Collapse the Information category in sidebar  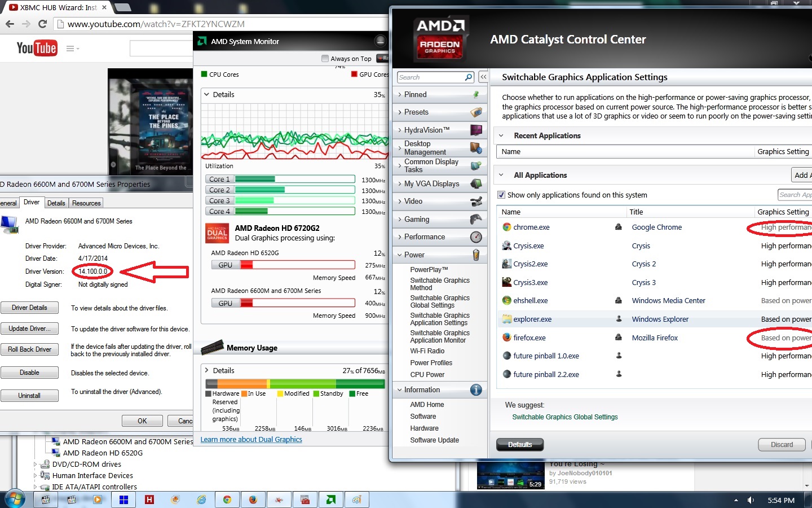(x=399, y=390)
